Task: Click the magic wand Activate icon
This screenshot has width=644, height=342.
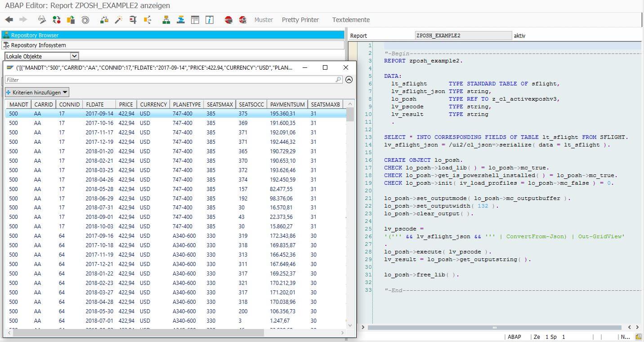Action: [118, 20]
